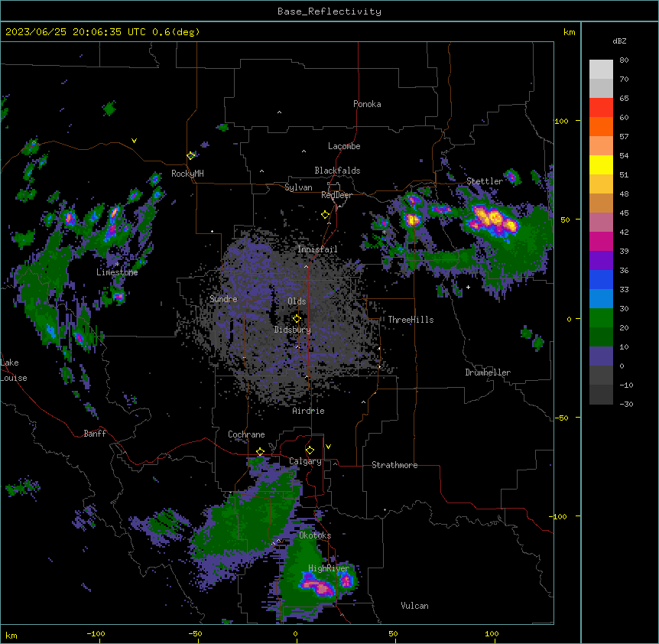
Task: Click the Stettler city label
Action: [484, 181]
